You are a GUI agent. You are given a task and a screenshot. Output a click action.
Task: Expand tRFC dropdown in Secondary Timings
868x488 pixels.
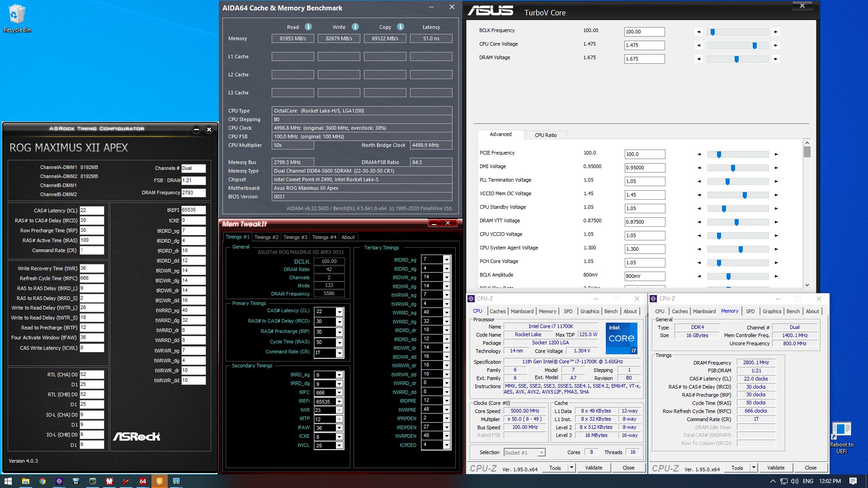(x=340, y=393)
